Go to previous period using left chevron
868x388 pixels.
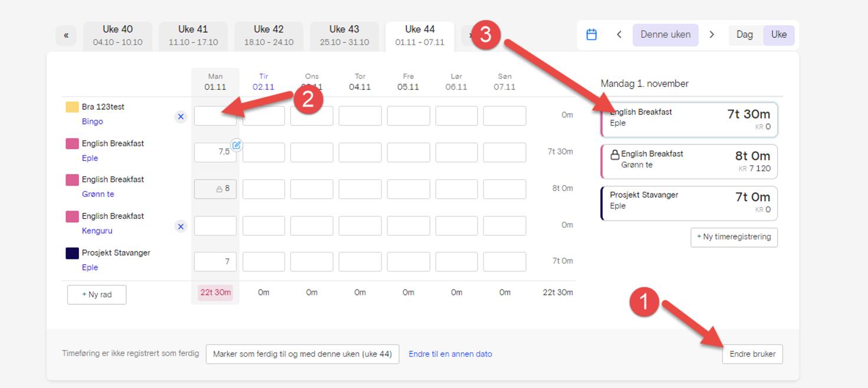[619, 35]
